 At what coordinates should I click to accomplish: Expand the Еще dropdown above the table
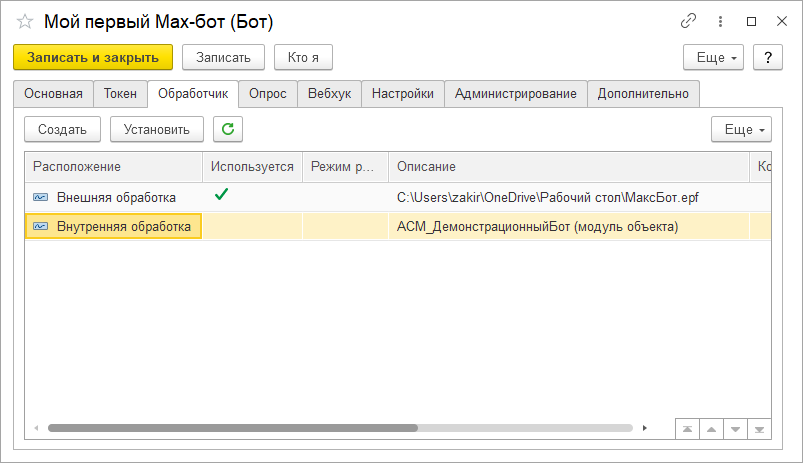click(741, 130)
